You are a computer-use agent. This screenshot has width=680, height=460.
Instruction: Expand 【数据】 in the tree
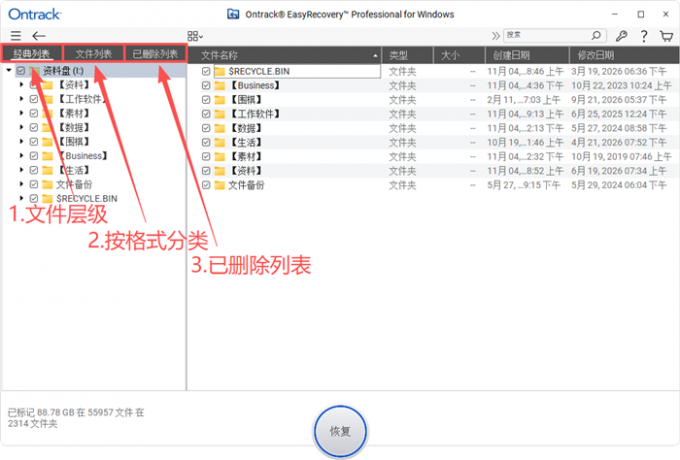coord(21,127)
